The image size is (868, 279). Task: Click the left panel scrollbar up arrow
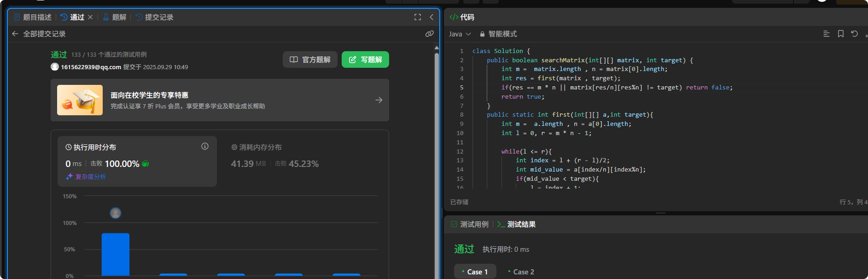(437, 47)
